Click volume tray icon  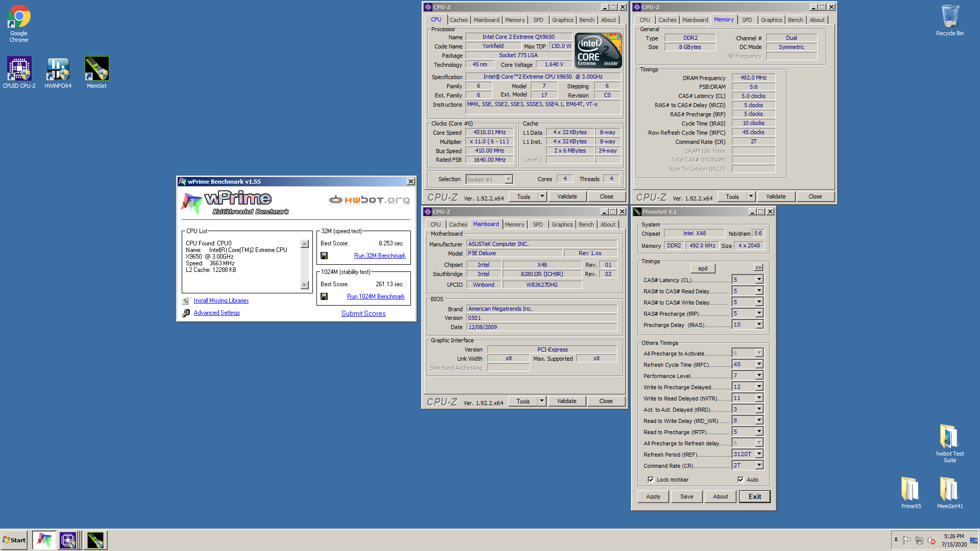pos(932,540)
